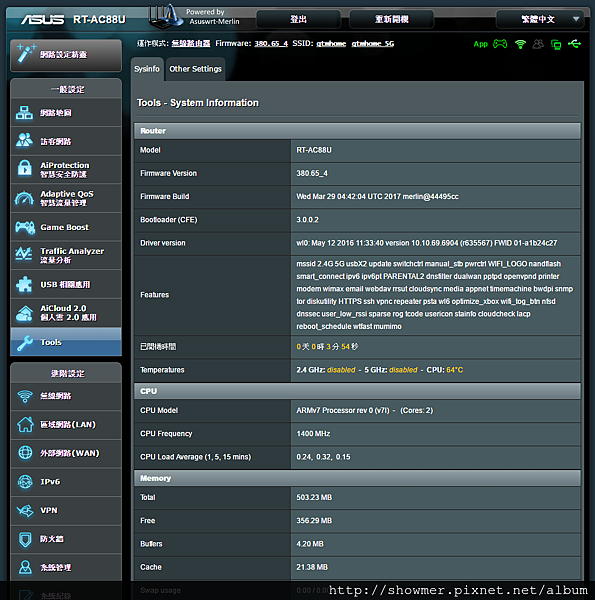595x600 pixels.
Task: Select the USB application puzzle icon
Action: click(24, 284)
